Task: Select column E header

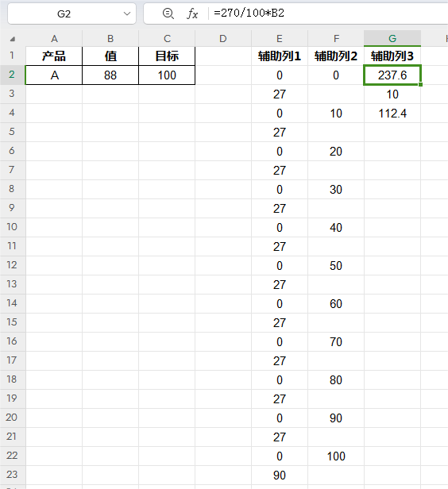Action: (280, 39)
